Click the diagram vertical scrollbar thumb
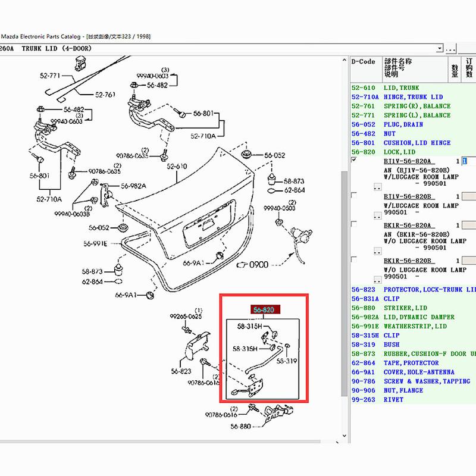476x476 pixels. (x=345, y=284)
